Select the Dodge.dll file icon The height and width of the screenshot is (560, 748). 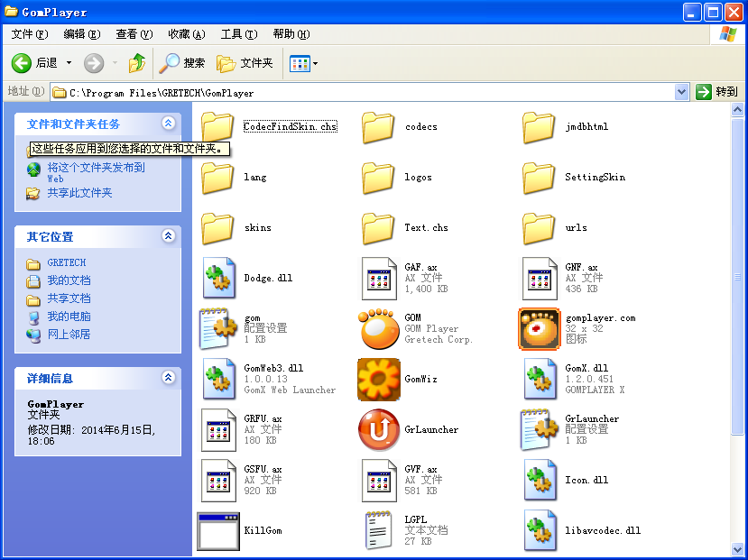point(218,279)
